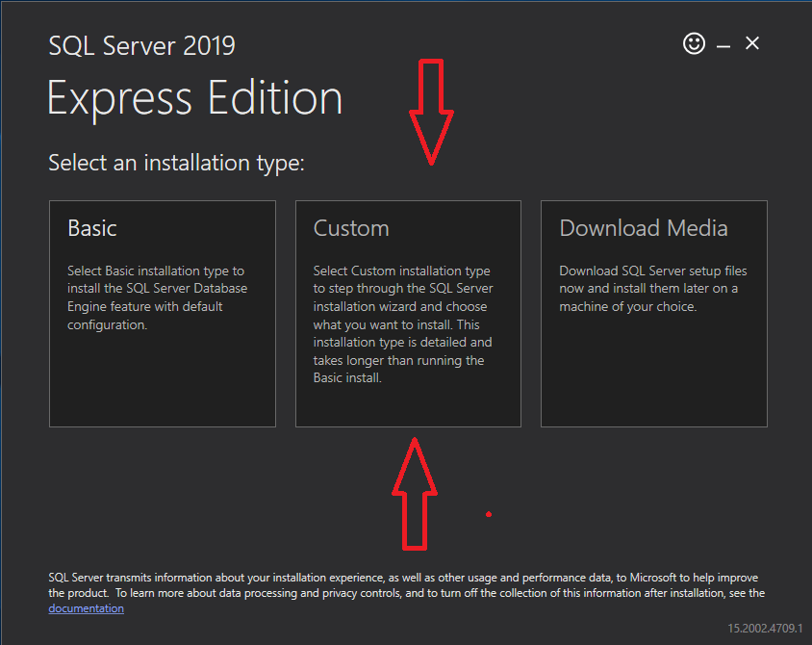Click the "Select an installation type:" label
The width and height of the screenshot is (812, 645).
click(x=176, y=163)
